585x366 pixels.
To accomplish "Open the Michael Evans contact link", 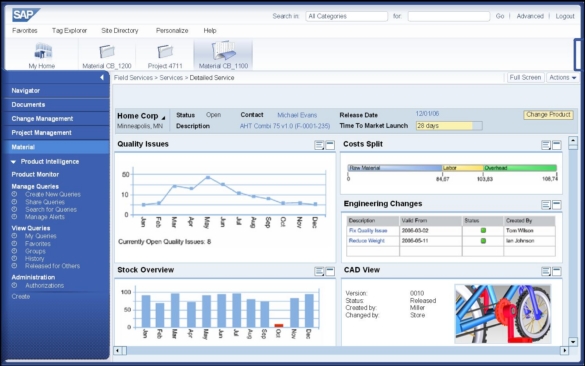I will [297, 115].
